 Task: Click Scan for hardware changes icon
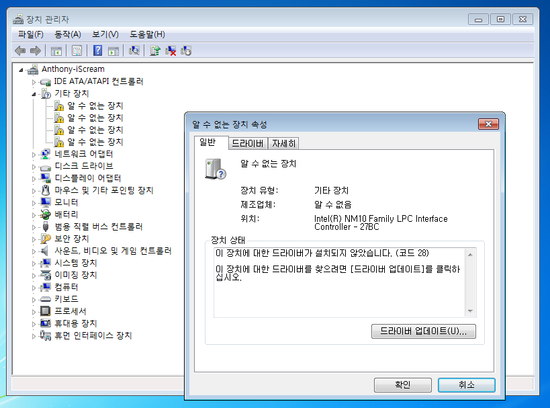pos(134,51)
